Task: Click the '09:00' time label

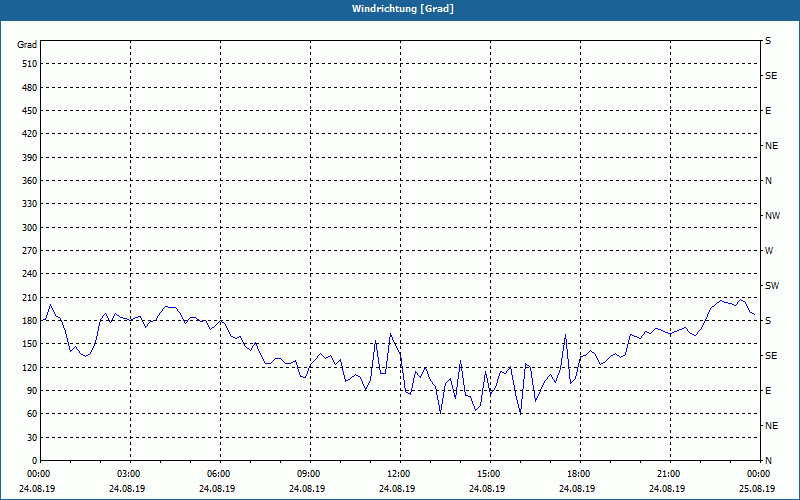Action: [x=310, y=474]
